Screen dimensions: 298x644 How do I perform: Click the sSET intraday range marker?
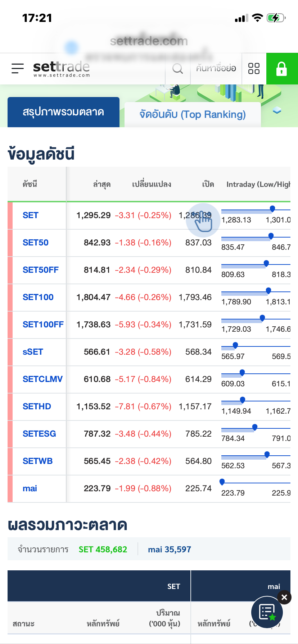coord(235,345)
